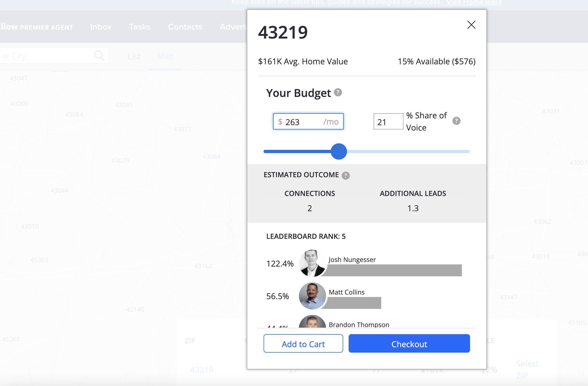The height and width of the screenshot is (386, 588).
Task: Click Matt Collins's profile photo
Action: pyautogui.click(x=312, y=296)
